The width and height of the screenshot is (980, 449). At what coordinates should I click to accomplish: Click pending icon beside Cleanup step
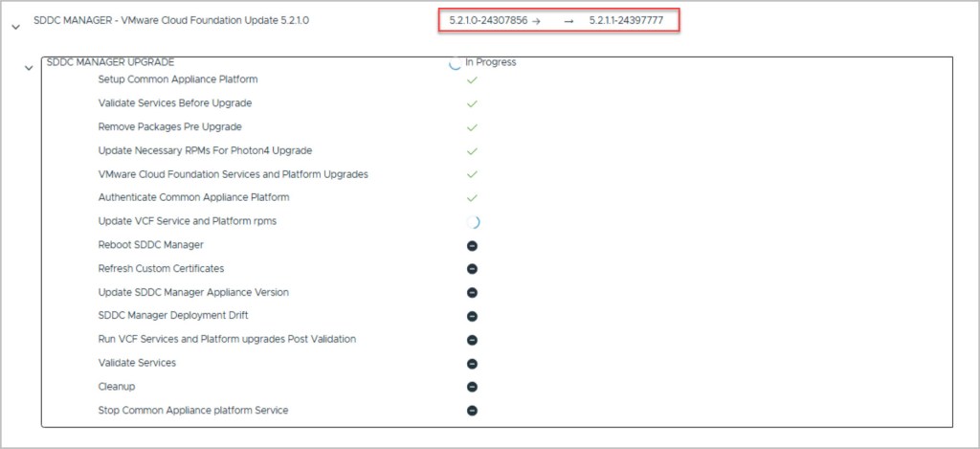(x=472, y=387)
